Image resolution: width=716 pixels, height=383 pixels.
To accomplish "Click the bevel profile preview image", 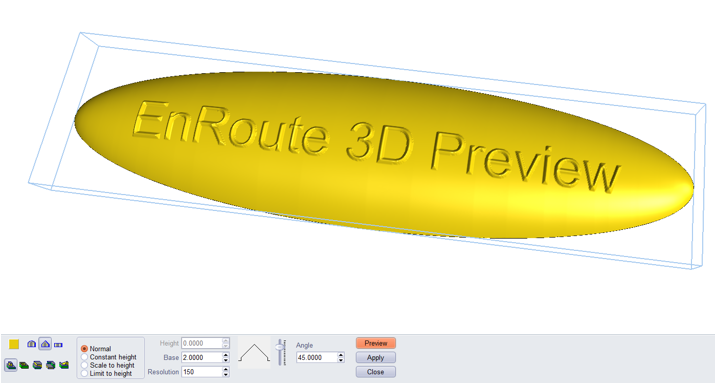I will [254, 353].
